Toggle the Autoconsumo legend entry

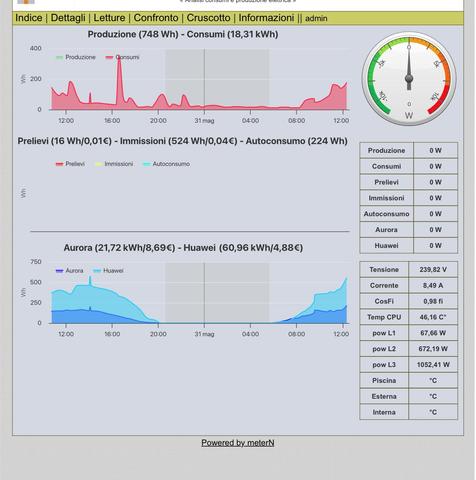[x=166, y=164]
